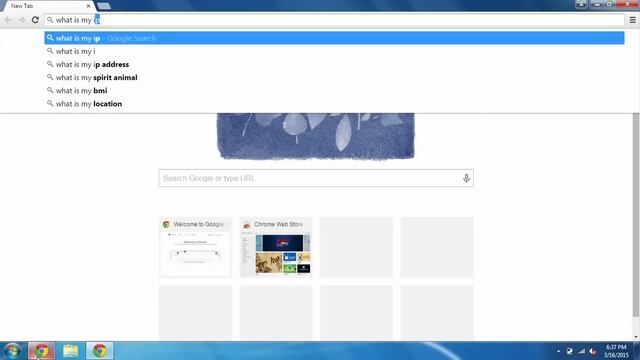Click the scrollbar down arrow
Viewport: 640px width, 360px height.
pos(636,337)
